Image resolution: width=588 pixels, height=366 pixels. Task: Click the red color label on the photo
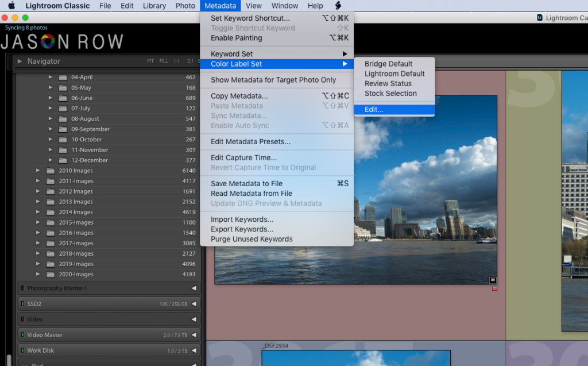point(494,288)
